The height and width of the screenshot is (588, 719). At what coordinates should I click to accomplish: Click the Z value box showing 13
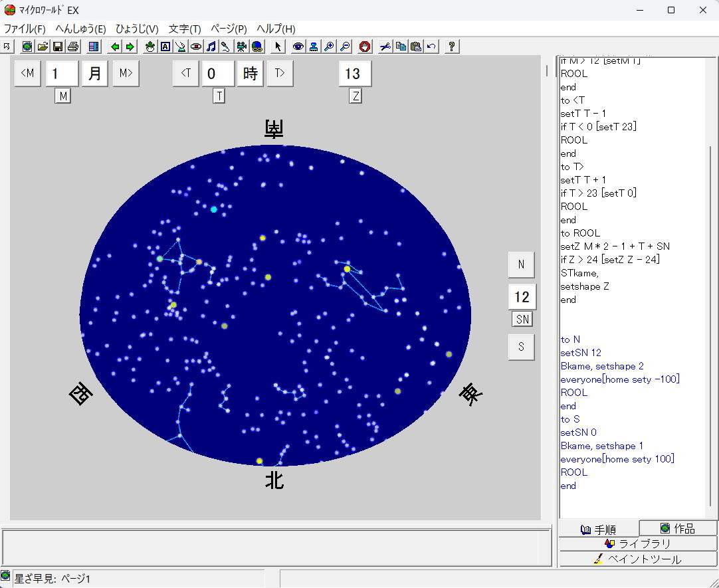(356, 73)
